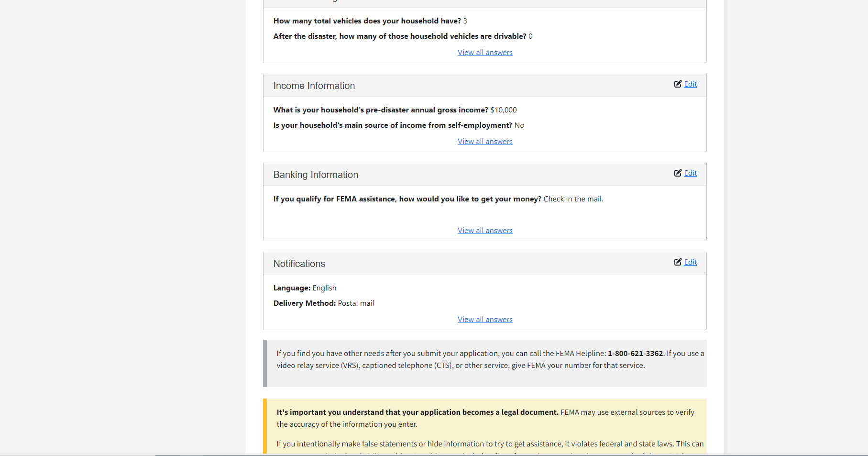Image resolution: width=868 pixels, height=456 pixels.
Task: Click the bold legal document warning text
Action: tap(417, 412)
